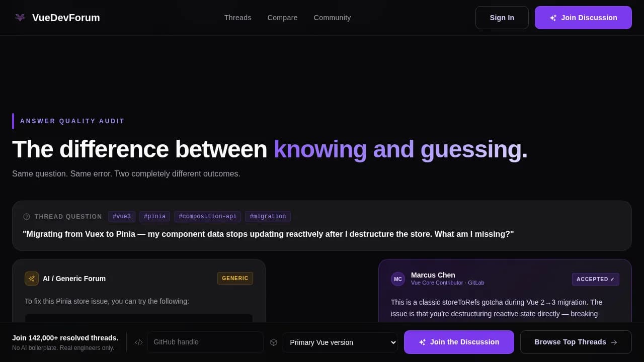The height and width of the screenshot is (362, 644).
Task: Click Marcus Chen's MC avatar
Action: (x=398, y=279)
